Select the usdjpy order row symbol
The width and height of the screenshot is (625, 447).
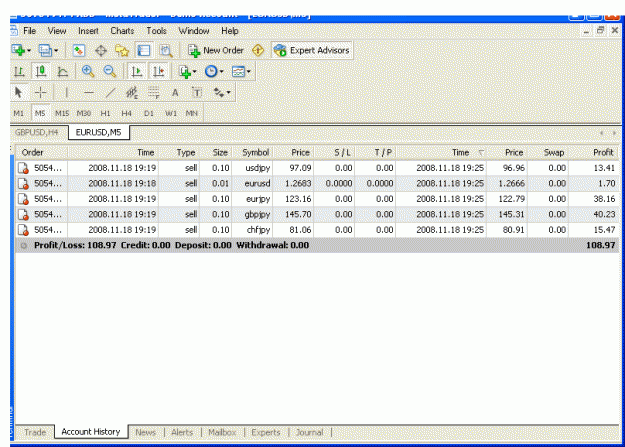(x=258, y=168)
